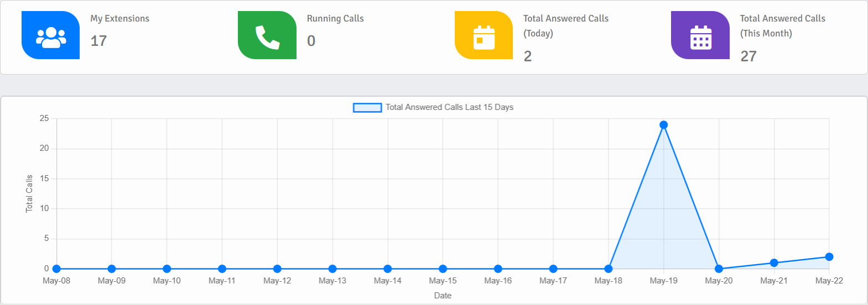Click the Running Calls label
The height and width of the screenshot is (305, 868).
pos(335,19)
